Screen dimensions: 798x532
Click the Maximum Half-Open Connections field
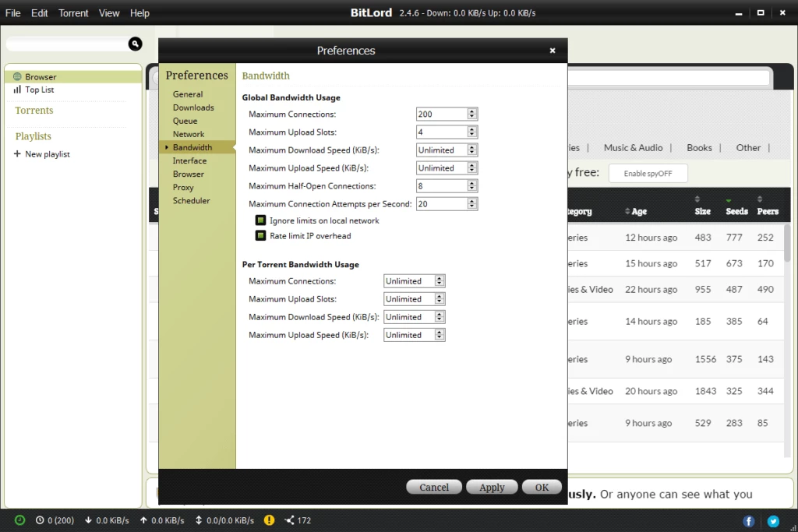441,186
